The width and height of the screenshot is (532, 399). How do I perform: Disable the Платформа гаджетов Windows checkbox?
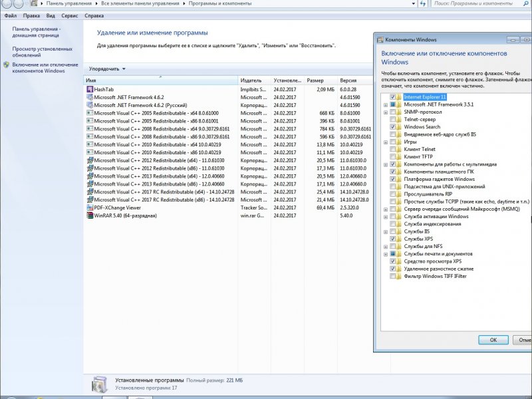pos(392,179)
